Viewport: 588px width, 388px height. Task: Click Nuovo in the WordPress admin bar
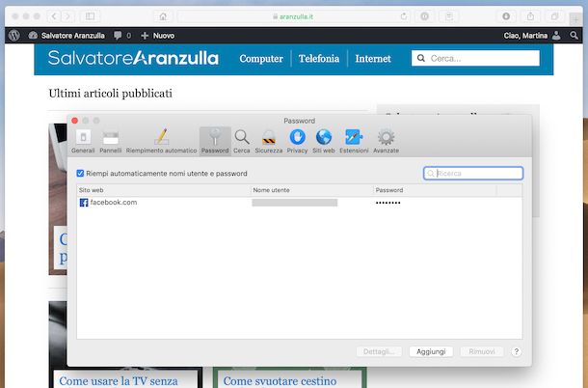point(157,36)
